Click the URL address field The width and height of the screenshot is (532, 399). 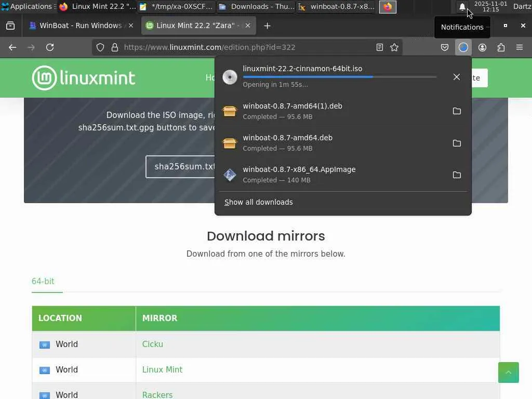click(247, 47)
